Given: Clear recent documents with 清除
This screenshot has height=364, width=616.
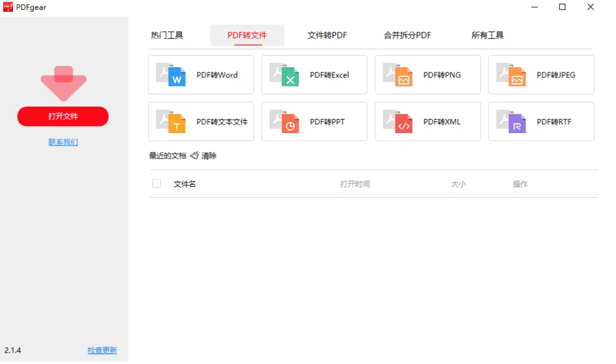Looking at the screenshot, I should [209, 156].
